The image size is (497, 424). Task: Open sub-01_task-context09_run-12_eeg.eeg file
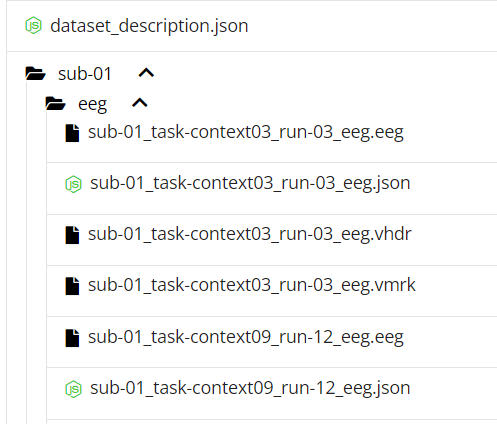246,337
